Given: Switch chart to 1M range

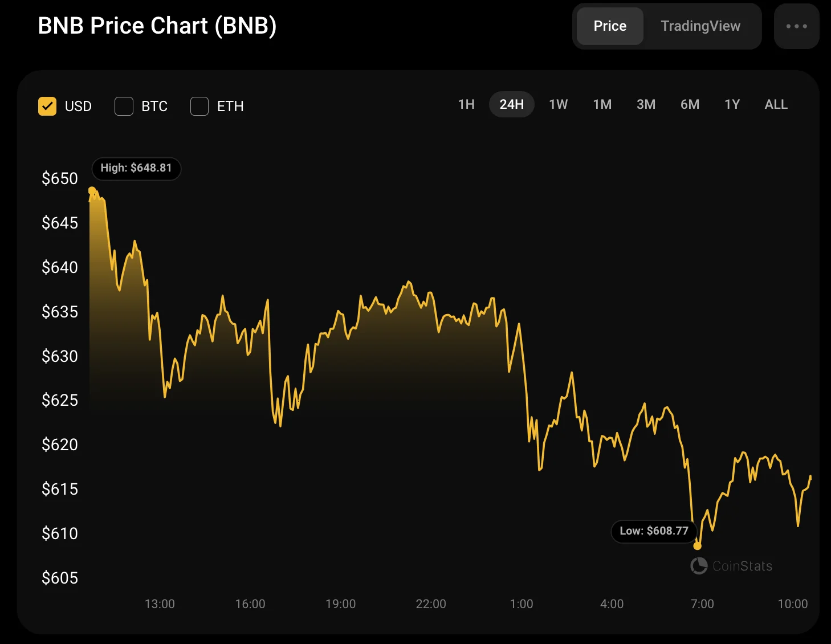Looking at the screenshot, I should (602, 104).
